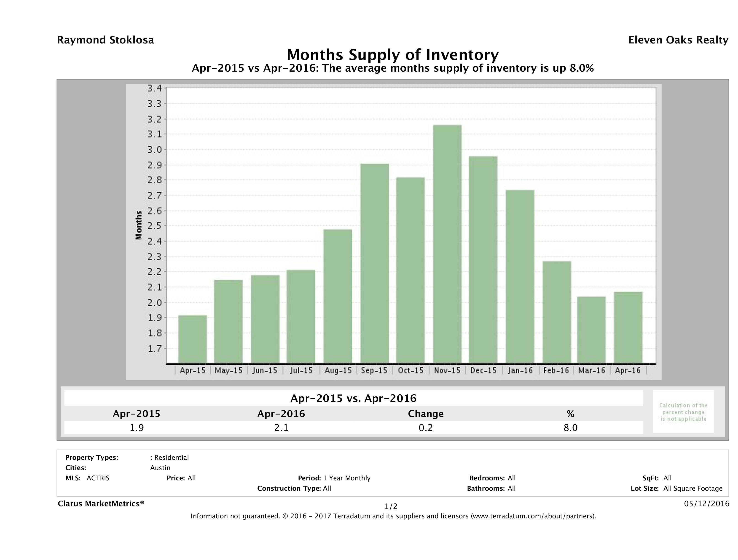Image resolution: width=738 pixels, height=560 pixels.
Task: Click the Period 1 Year Monthly value
Action: pyautogui.click(x=347, y=478)
